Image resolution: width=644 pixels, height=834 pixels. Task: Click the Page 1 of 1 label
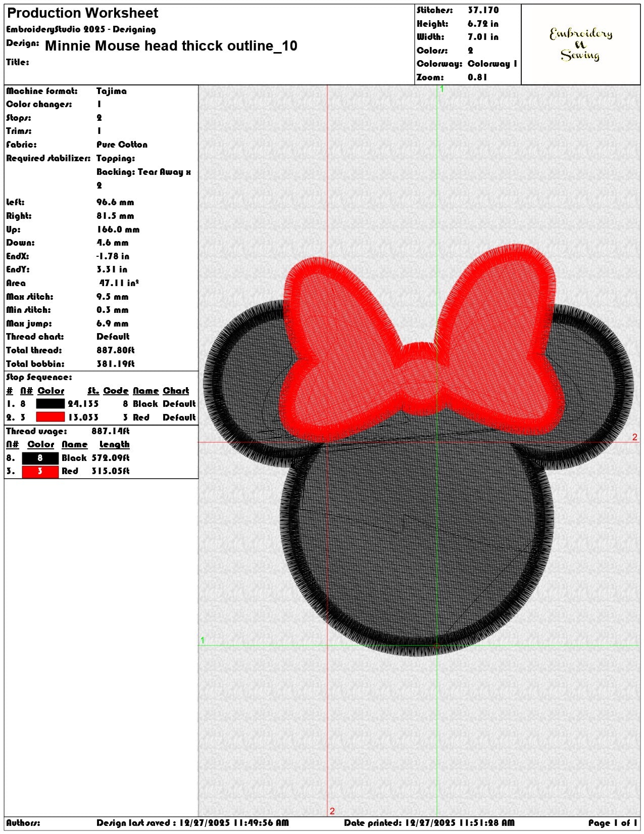click(613, 823)
